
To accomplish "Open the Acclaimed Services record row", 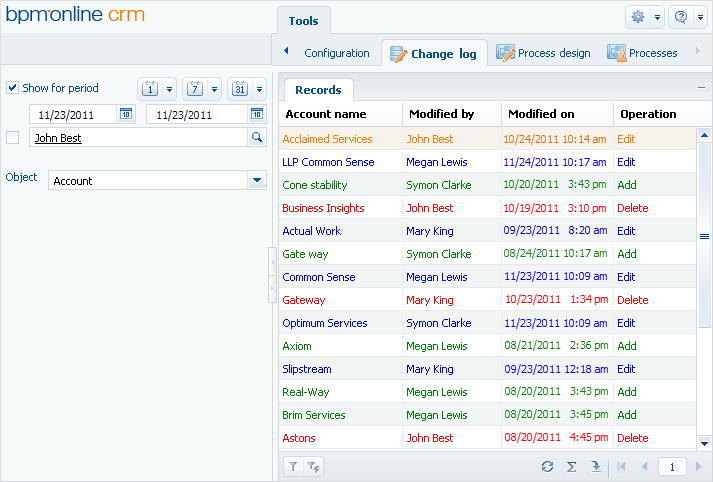I will coord(327,139).
